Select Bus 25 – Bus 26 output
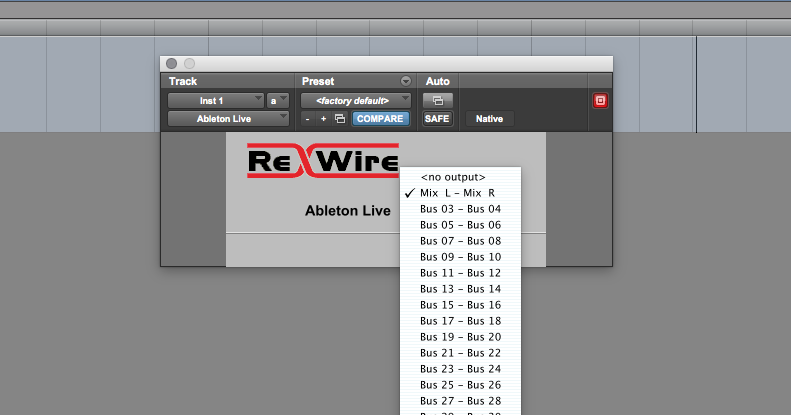Image resolution: width=791 pixels, height=415 pixels. point(460,385)
